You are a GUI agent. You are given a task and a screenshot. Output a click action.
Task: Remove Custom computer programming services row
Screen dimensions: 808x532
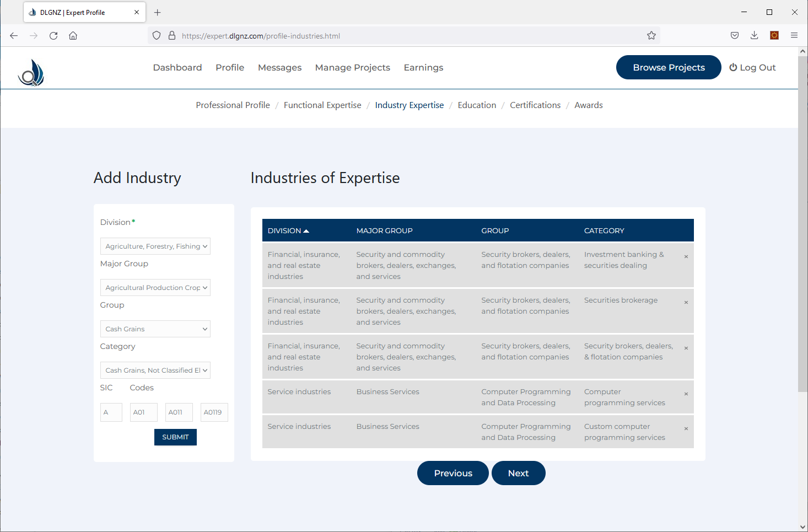tap(686, 429)
